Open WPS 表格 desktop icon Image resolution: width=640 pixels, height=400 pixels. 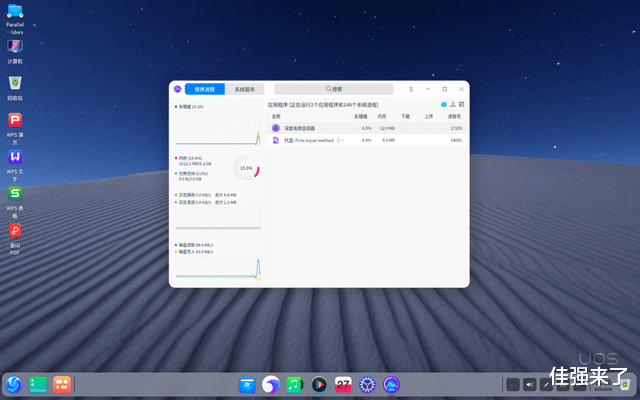click(x=15, y=202)
